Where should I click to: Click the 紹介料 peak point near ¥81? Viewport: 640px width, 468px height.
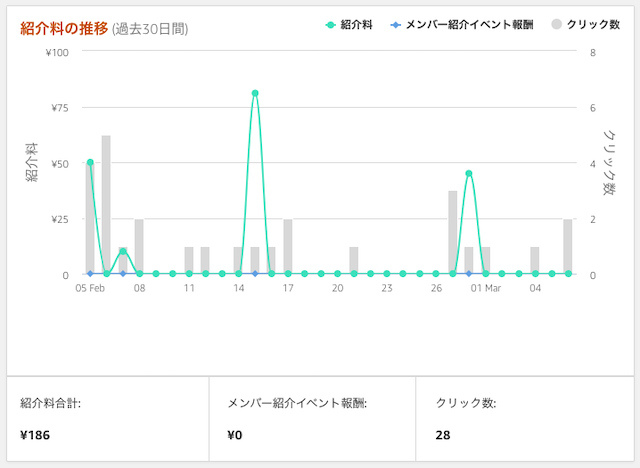pos(255,93)
